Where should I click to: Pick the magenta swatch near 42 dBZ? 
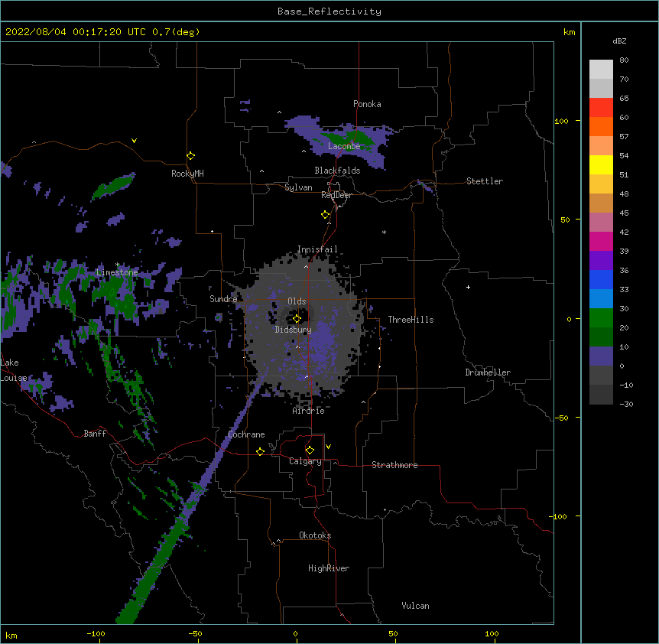click(601, 242)
